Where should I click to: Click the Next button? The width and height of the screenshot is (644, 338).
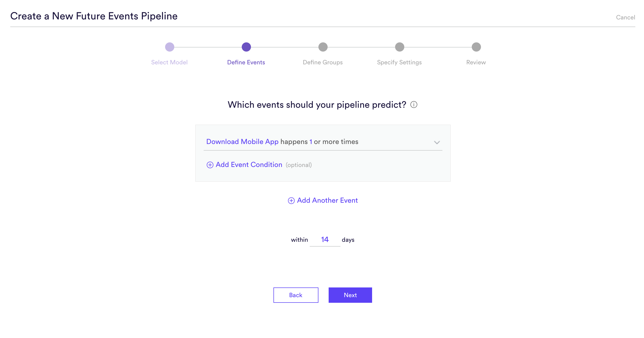pyautogui.click(x=350, y=295)
